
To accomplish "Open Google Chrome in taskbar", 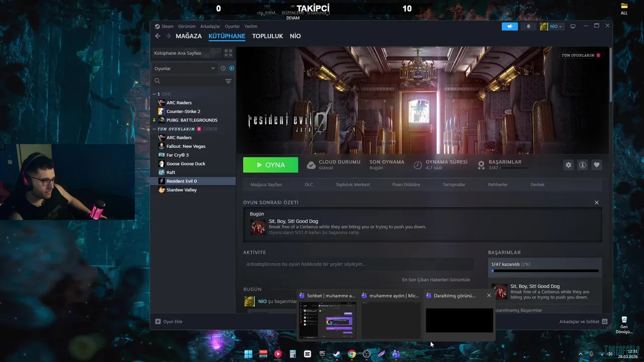I will coord(352,354).
